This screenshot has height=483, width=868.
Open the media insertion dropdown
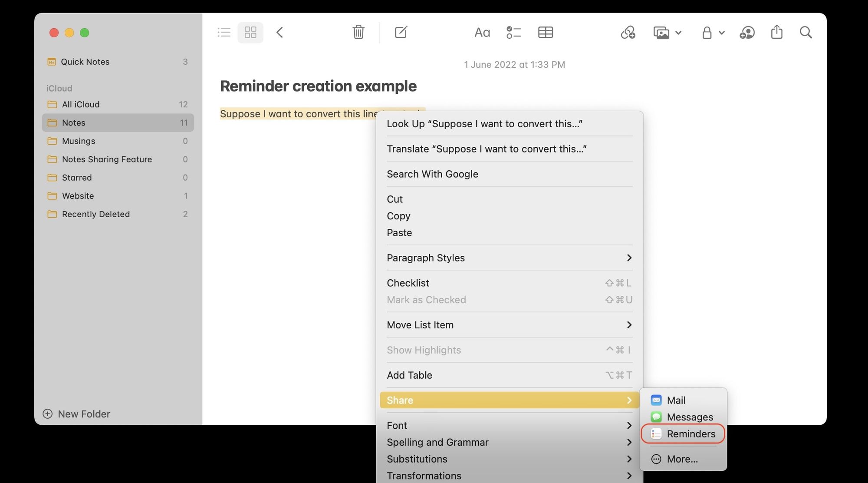(667, 32)
